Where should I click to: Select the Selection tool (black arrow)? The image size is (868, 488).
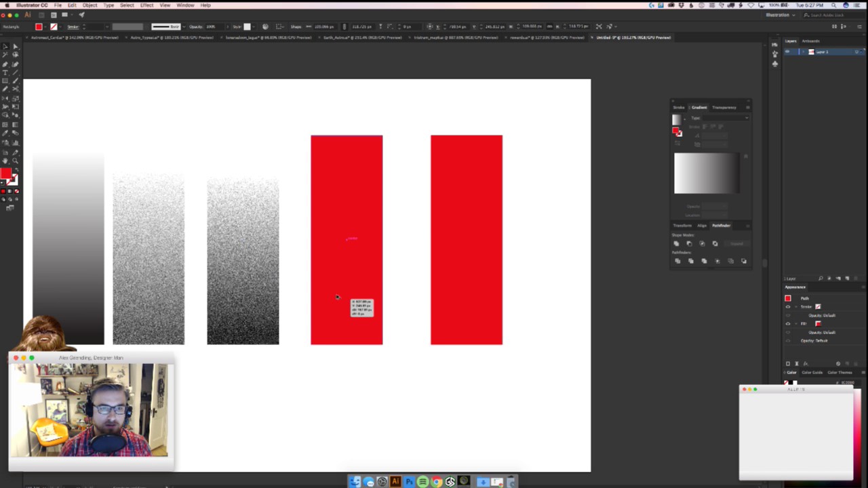(x=5, y=47)
